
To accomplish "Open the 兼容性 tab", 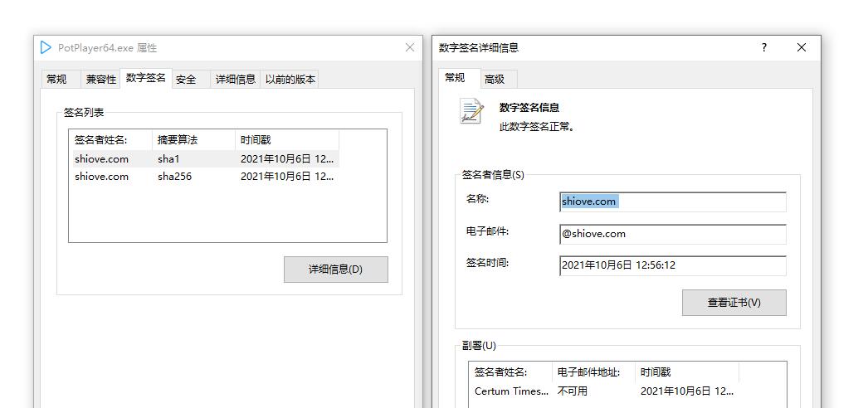I will pyautogui.click(x=101, y=80).
